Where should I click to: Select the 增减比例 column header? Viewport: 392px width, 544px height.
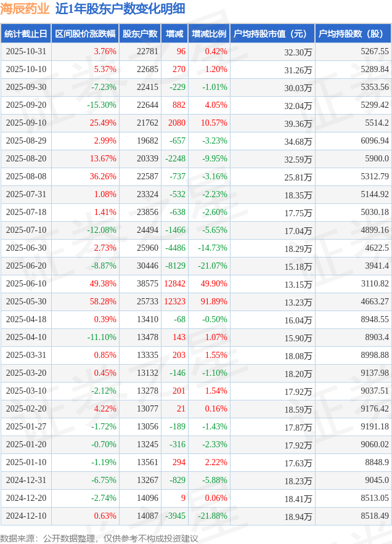tap(208, 34)
